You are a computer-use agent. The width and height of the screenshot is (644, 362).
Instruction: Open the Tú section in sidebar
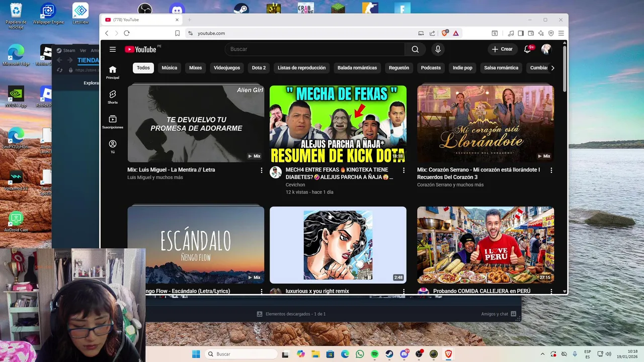(x=113, y=146)
